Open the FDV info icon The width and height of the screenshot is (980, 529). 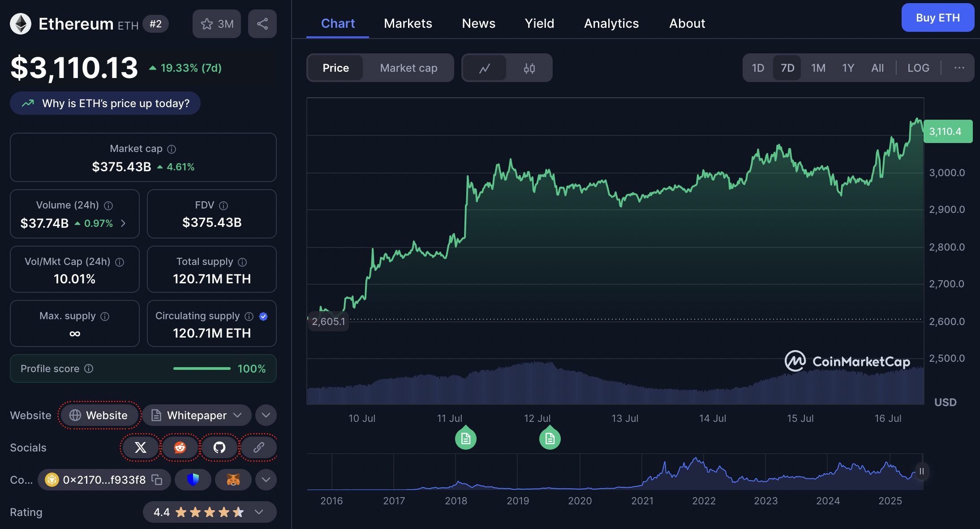(224, 205)
